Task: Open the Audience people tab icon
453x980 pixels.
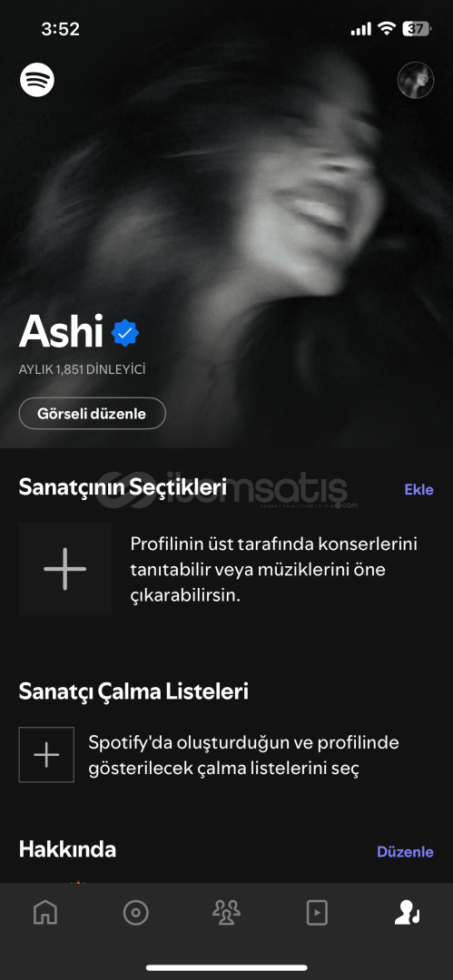Action: pos(227,913)
